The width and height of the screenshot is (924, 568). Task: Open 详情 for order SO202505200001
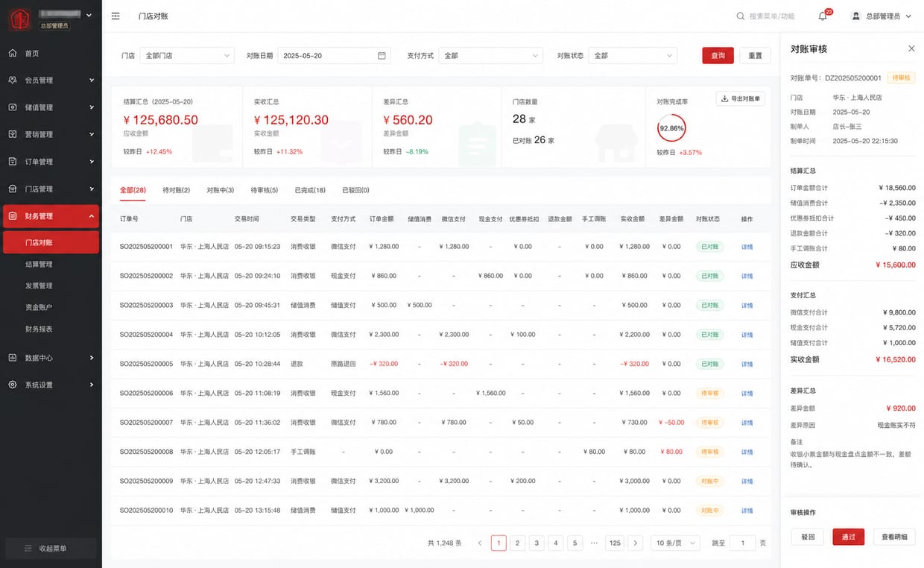click(747, 247)
